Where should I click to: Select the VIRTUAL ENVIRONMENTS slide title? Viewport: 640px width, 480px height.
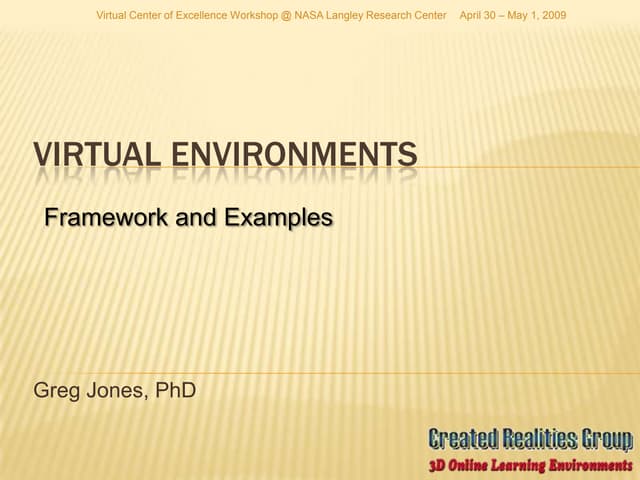[225, 154]
